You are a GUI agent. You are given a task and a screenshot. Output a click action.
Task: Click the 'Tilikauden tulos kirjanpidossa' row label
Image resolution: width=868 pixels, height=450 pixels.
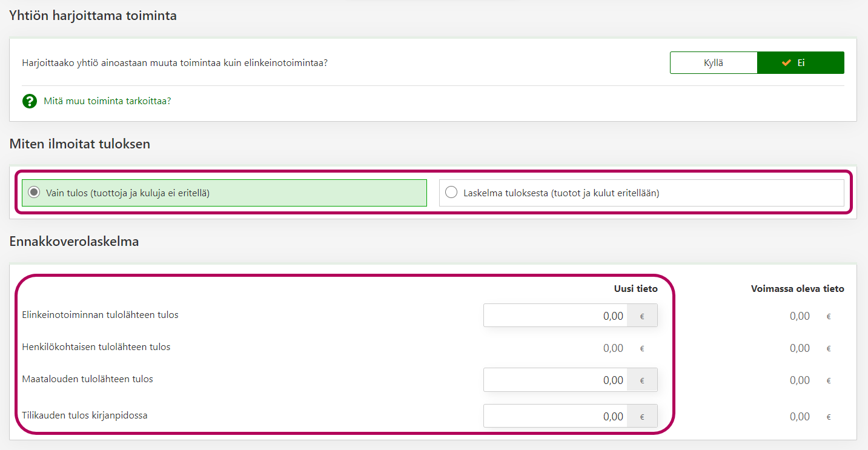pyautogui.click(x=85, y=415)
